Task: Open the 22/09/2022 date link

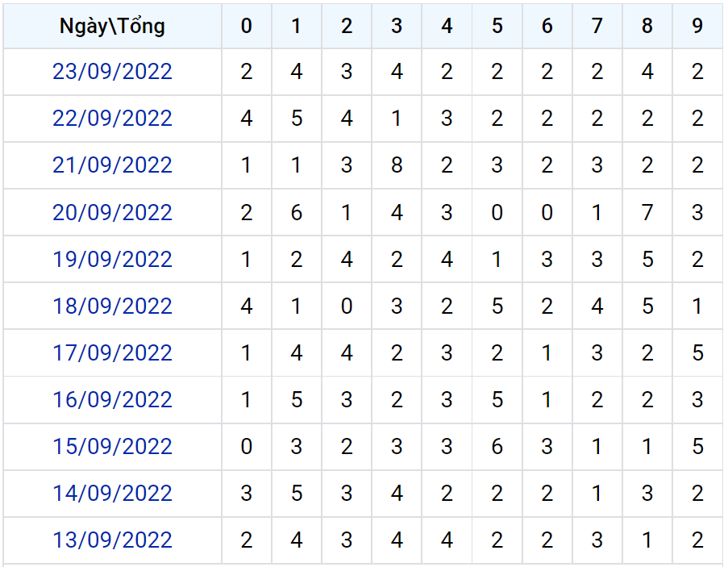Action: coord(112,119)
